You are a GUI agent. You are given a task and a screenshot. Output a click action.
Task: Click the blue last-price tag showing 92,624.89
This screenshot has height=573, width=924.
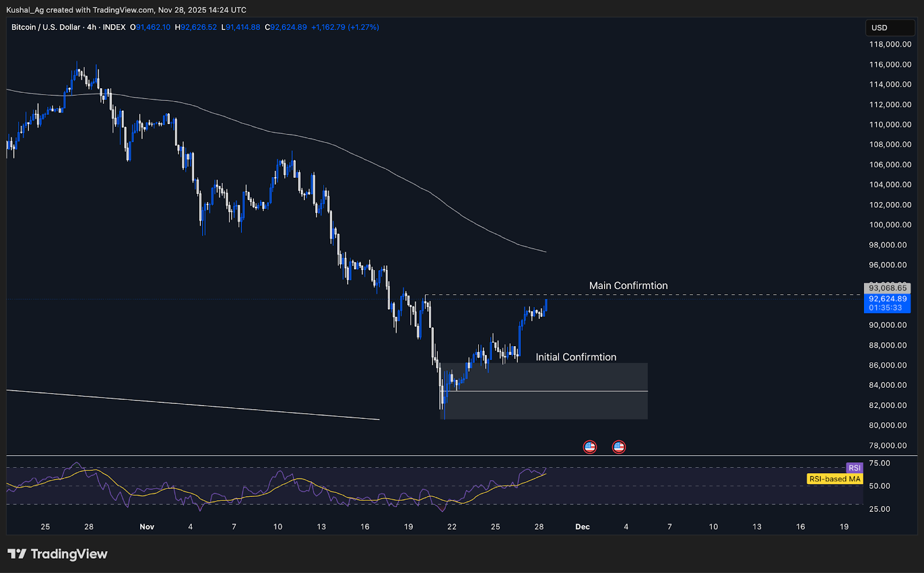[888, 298]
